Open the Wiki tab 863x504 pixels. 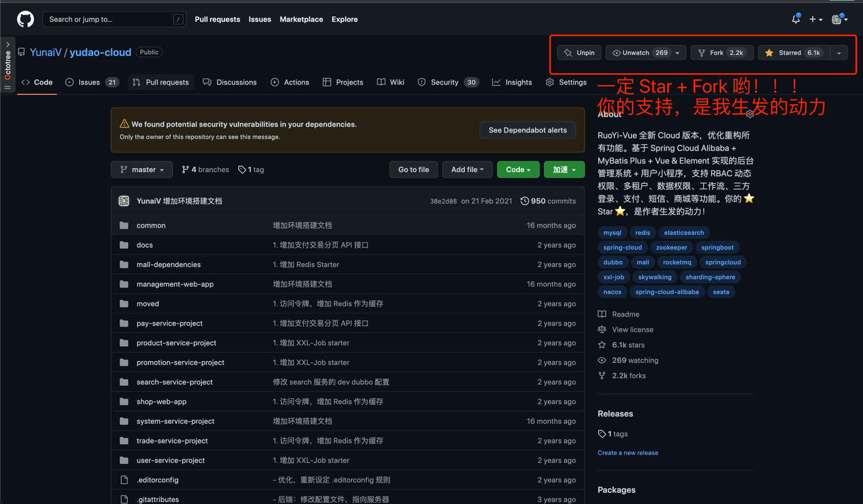pyautogui.click(x=391, y=82)
